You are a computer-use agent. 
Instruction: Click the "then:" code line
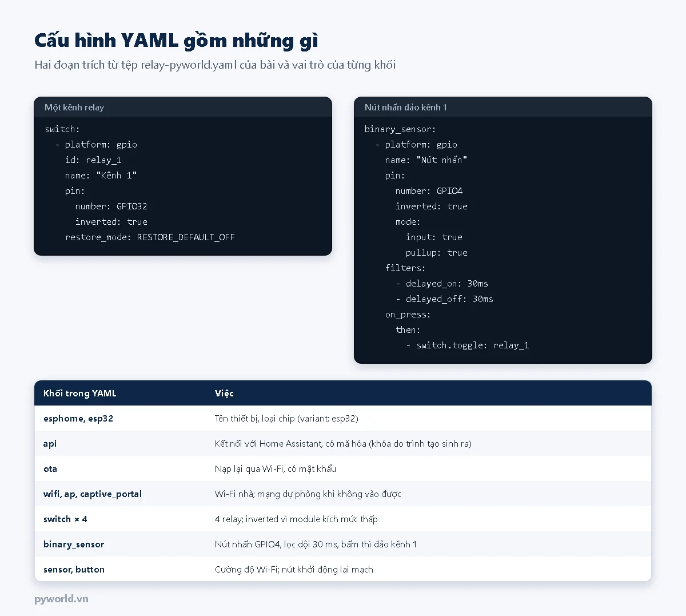[x=408, y=330]
